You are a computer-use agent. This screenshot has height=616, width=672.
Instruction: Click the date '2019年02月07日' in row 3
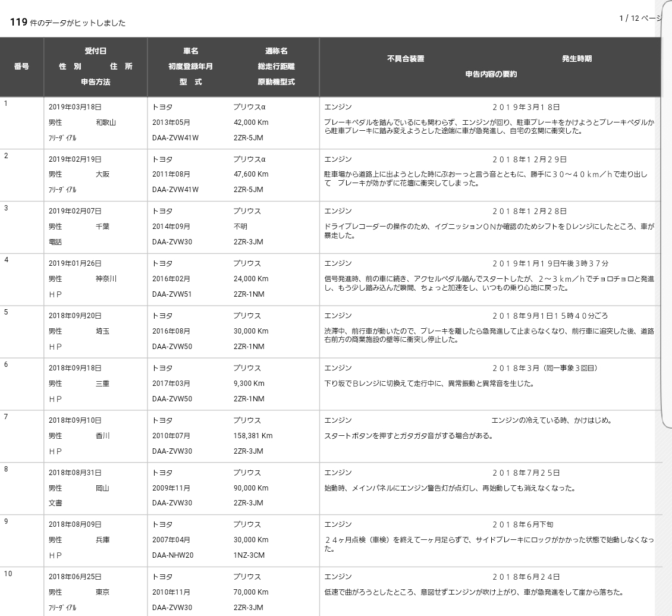point(75,211)
